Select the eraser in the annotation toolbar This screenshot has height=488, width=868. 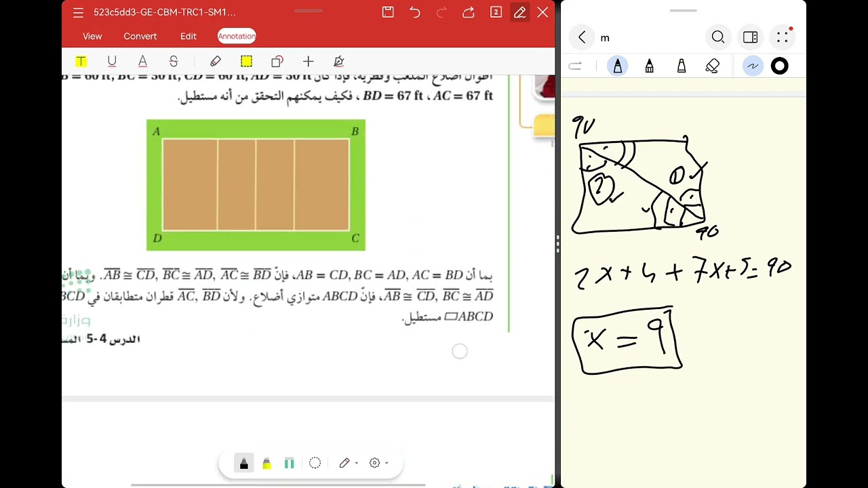[x=216, y=62]
